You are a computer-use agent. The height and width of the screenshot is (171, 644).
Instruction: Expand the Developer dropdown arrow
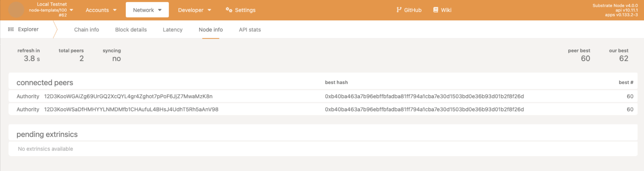[x=209, y=10]
